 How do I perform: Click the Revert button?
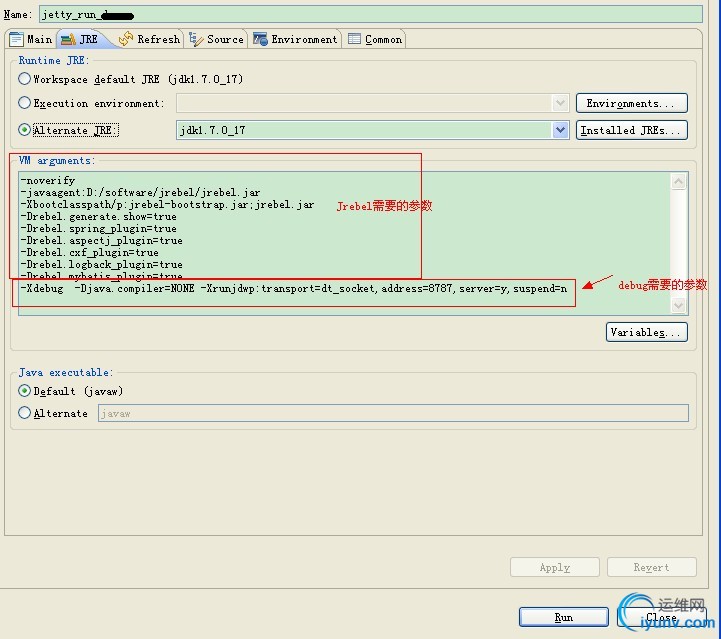652,567
